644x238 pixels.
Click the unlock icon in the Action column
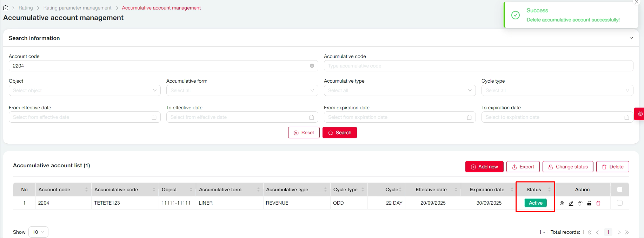tap(589, 203)
